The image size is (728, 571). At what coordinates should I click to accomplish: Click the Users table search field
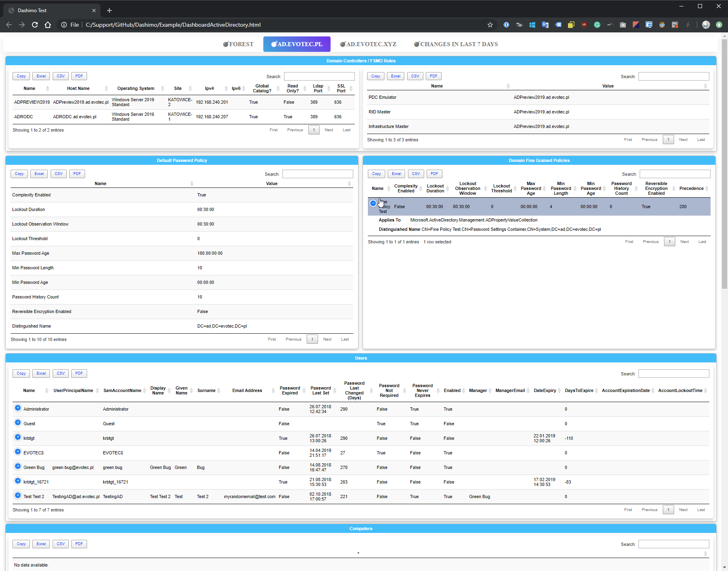click(674, 373)
